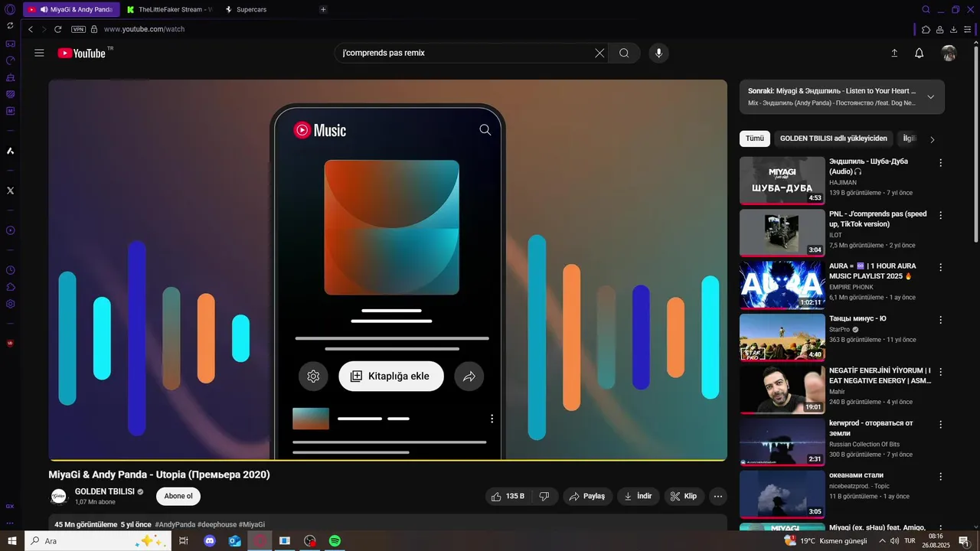Create a clip with the Klip button
This screenshot has height=551, width=980.
click(684, 496)
